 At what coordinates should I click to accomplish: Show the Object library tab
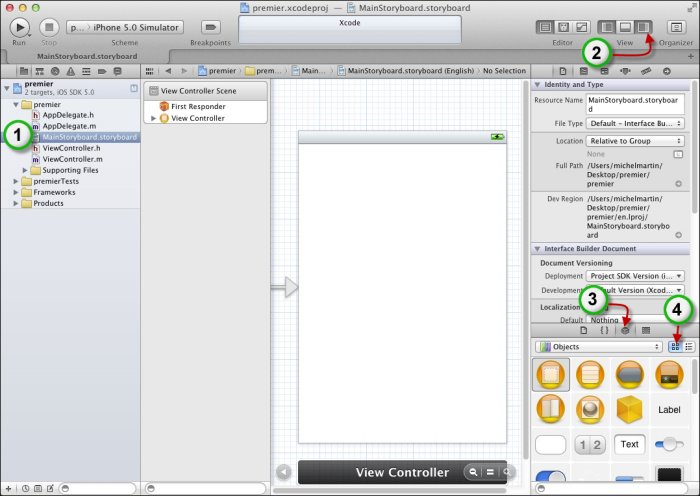(x=626, y=329)
